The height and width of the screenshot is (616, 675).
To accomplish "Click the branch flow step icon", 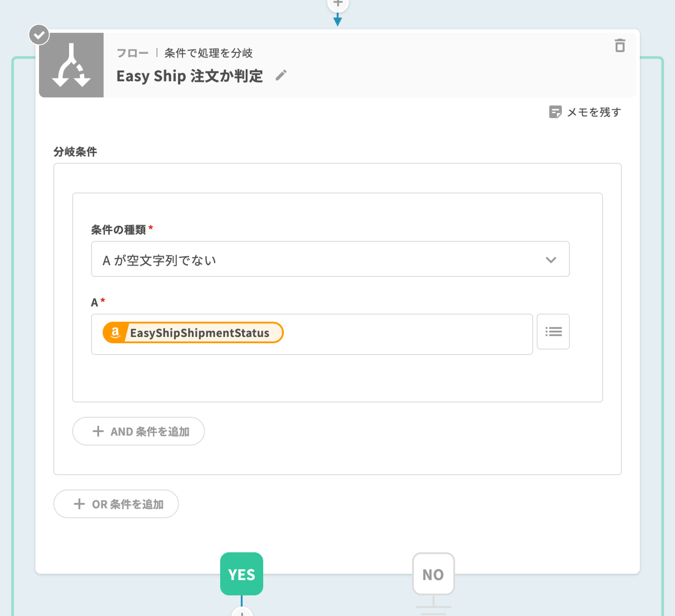I will point(71,65).
